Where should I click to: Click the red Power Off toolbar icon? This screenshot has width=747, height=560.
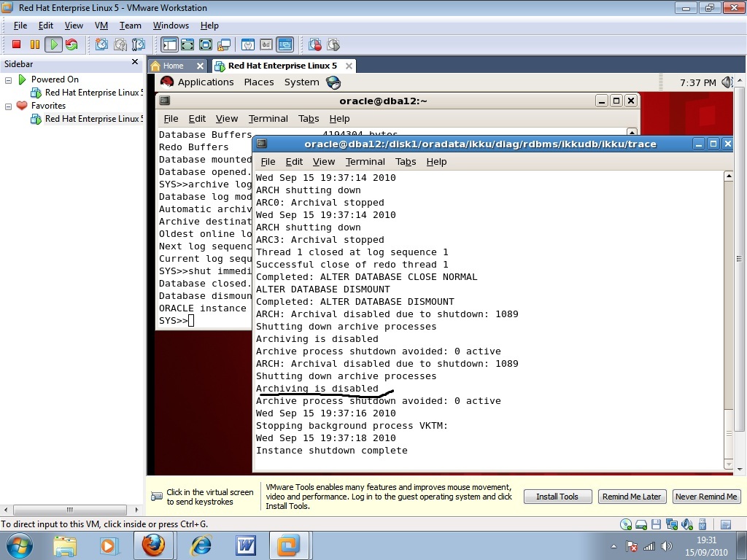(16, 44)
